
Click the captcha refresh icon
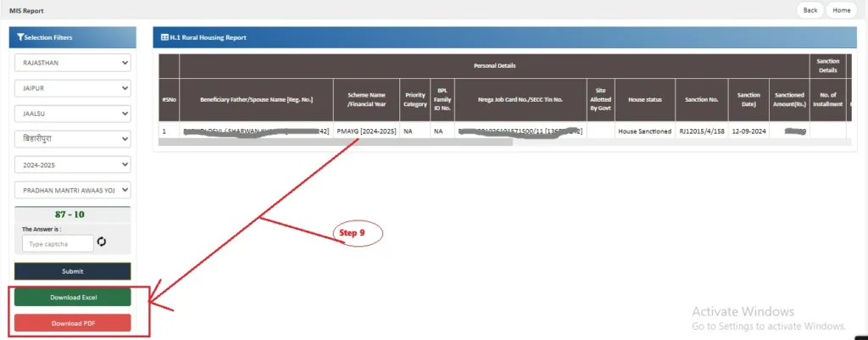pyautogui.click(x=102, y=242)
